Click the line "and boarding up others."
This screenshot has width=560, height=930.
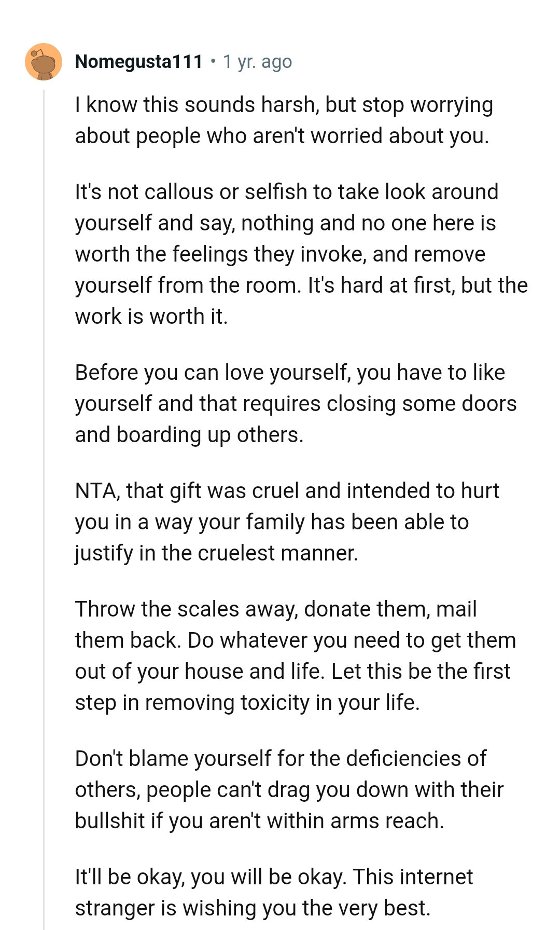(x=189, y=435)
